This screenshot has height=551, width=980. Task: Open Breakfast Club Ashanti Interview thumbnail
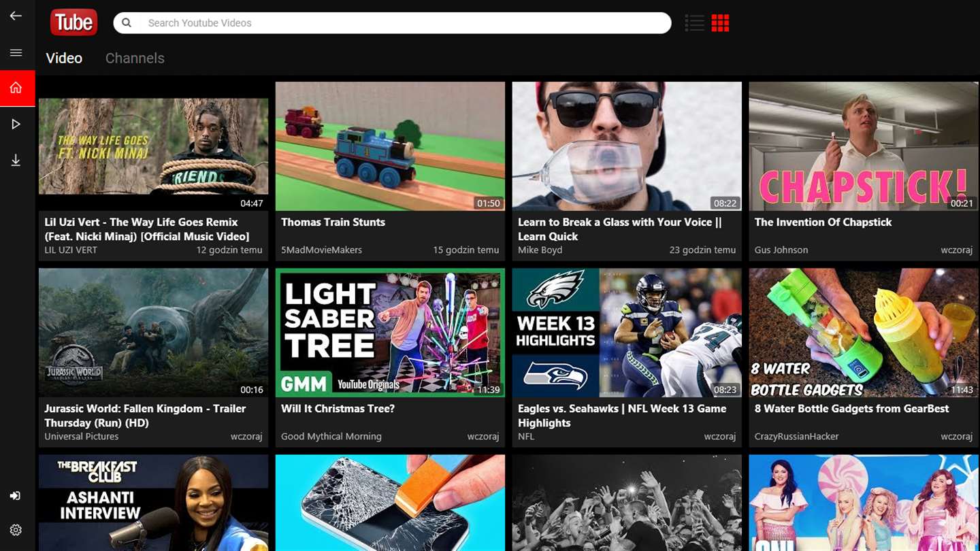153,503
